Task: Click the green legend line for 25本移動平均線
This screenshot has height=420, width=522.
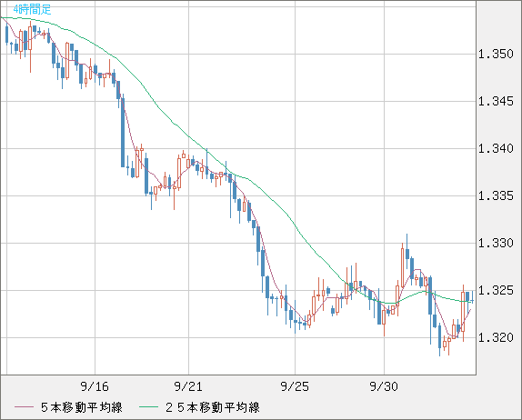Action: (x=148, y=407)
